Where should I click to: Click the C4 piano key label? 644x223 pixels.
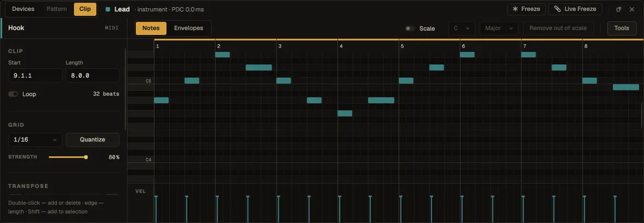(148, 160)
